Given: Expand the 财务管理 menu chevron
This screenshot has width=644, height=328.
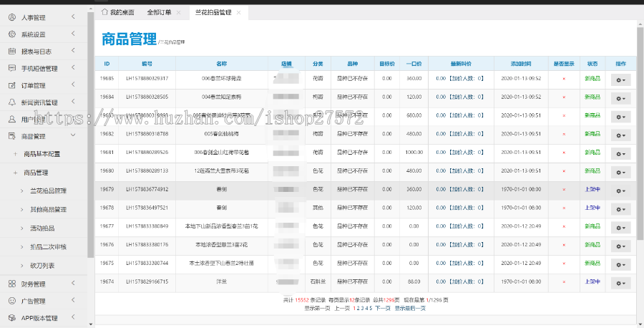Looking at the screenshot, I should [x=73, y=283].
